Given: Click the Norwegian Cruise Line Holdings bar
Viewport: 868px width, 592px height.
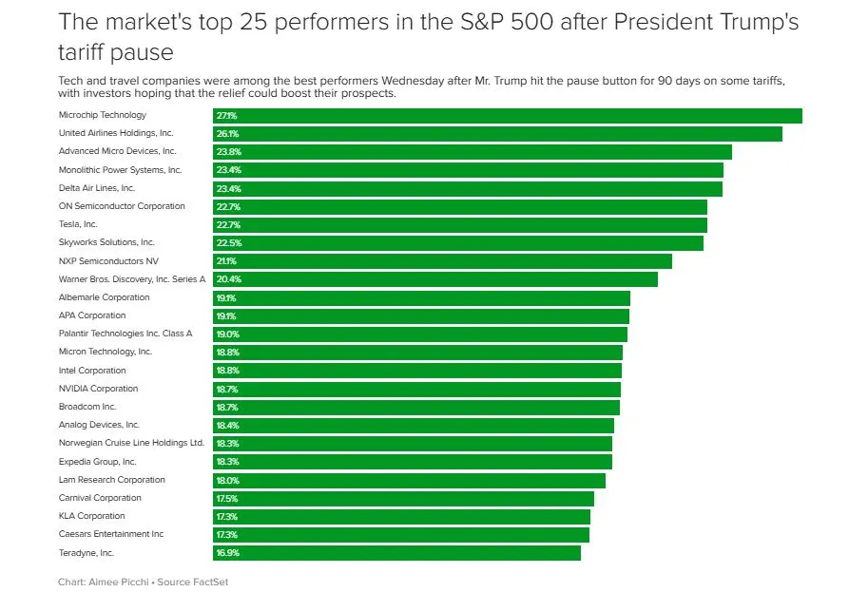Looking at the screenshot, I should [x=413, y=444].
